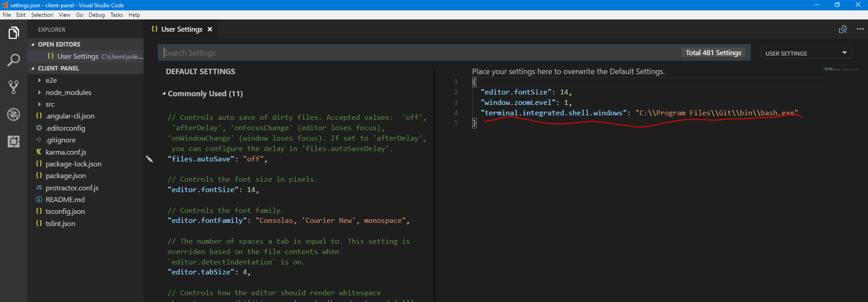The image size is (868, 302).
Task: Click the .angular-cli.json file icon
Action: pos(39,116)
